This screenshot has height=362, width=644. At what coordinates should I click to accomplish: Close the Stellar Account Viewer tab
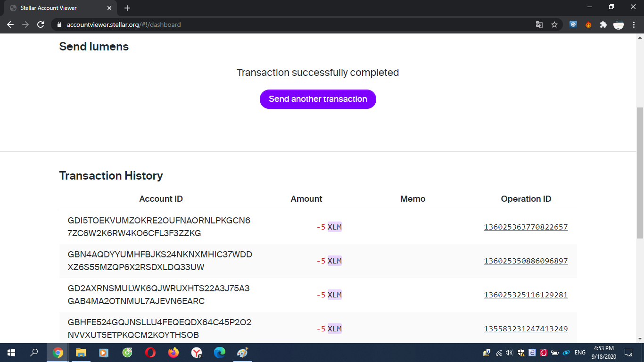[109, 8]
